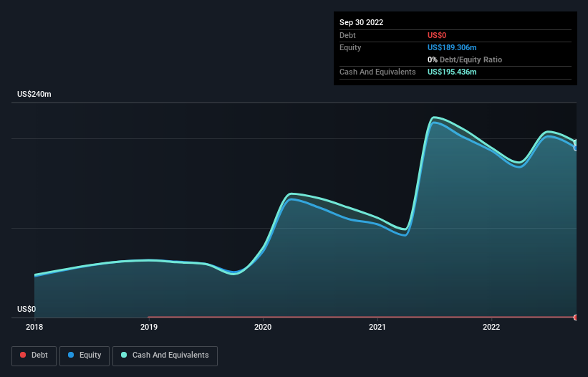Click the US$189.306m equity value in tooltip
Screen dimensions: 588x377
[452, 47]
